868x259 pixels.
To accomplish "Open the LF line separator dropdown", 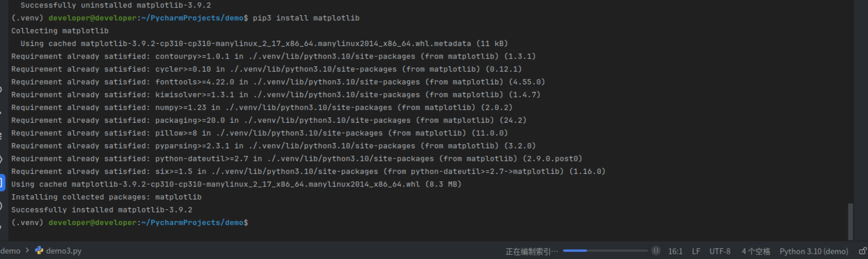I will (x=696, y=252).
